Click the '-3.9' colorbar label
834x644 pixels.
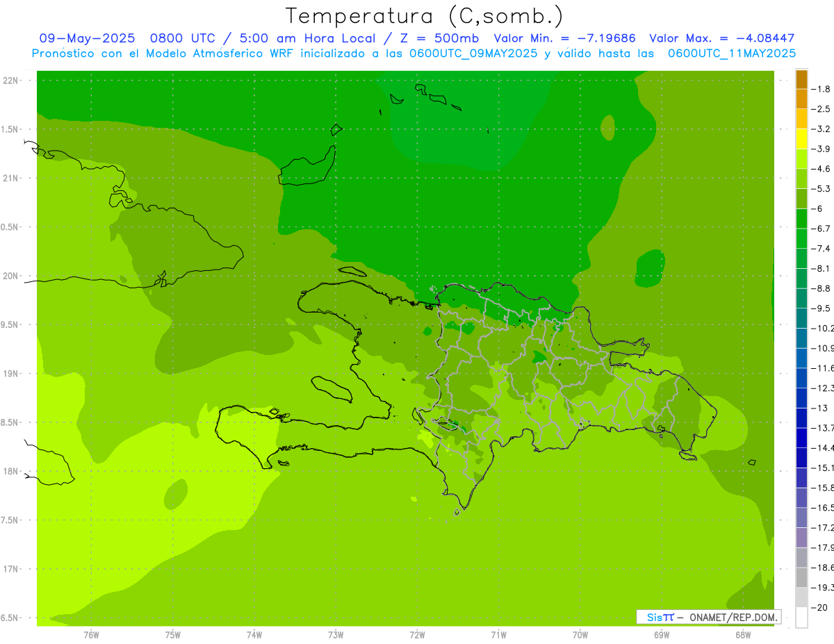(x=820, y=149)
